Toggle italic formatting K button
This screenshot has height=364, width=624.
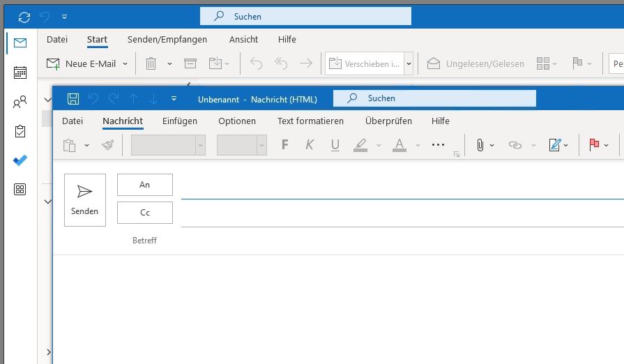click(x=310, y=145)
